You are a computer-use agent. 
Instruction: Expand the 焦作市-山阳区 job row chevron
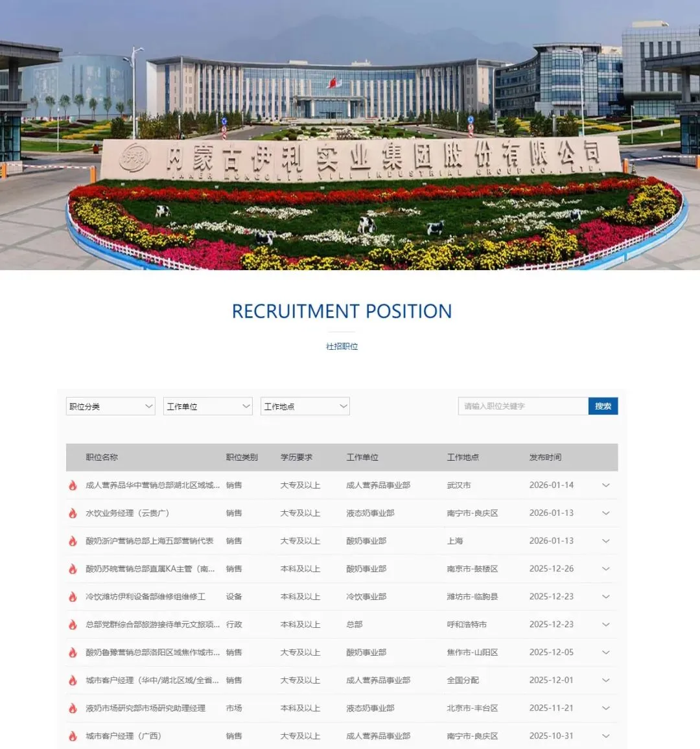[606, 652]
